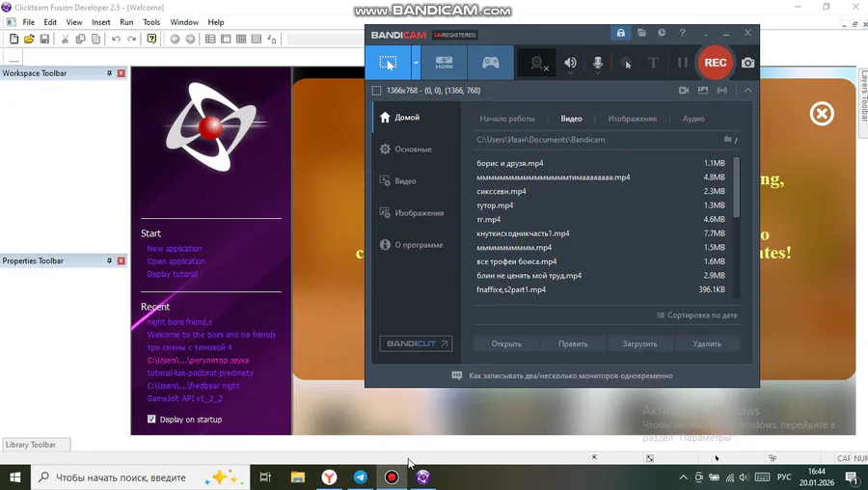This screenshot has height=490, width=868.
Task: Click the help contents toolbar icon
Action: tap(151, 39)
